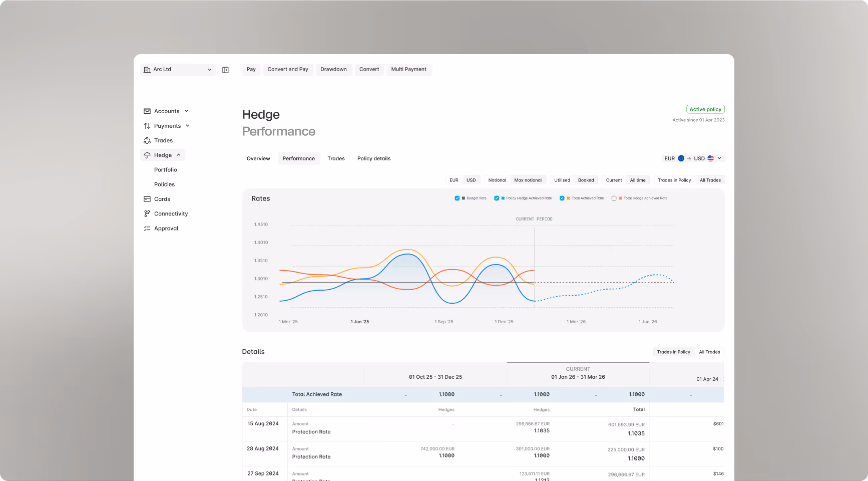868x481 pixels.
Task: Switch to the Overview tab
Action: [258, 159]
